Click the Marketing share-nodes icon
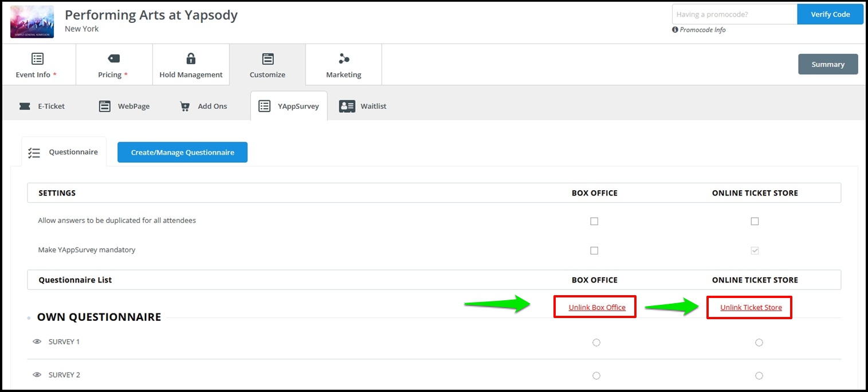This screenshot has width=868, height=392. coord(344,58)
